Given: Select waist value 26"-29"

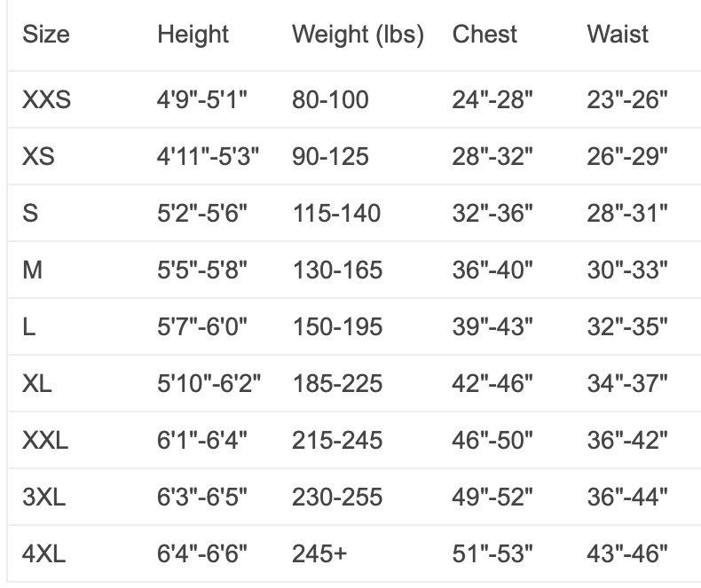Looking at the screenshot, I should 627,156.
